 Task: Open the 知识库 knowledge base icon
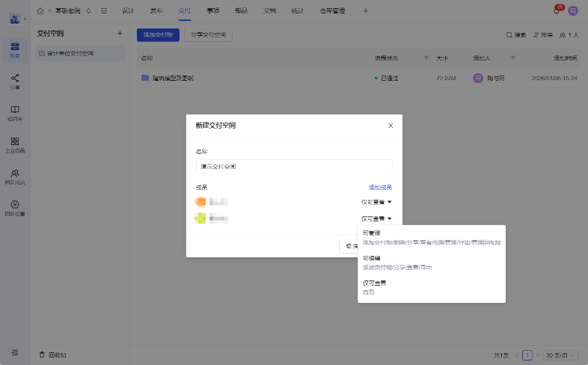coord(15,112)
